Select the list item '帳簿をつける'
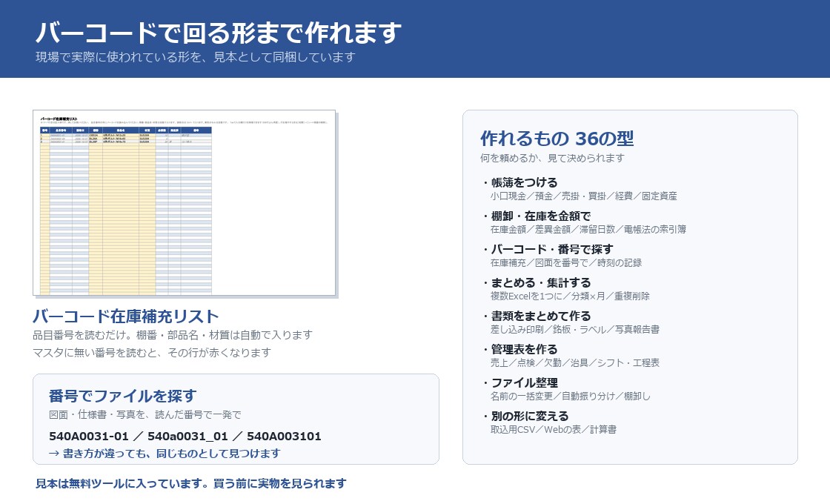This screenshot has height=504, width=830. pos(524,182)
